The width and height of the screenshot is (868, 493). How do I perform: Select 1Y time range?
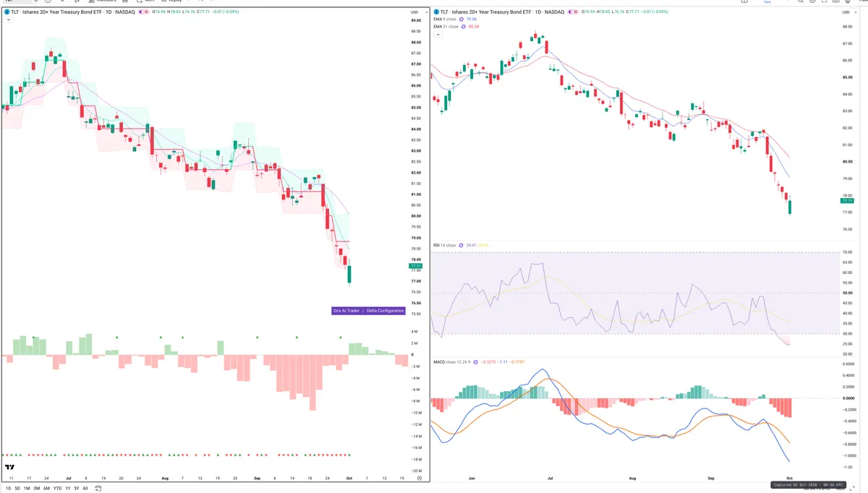pos(68,489)
